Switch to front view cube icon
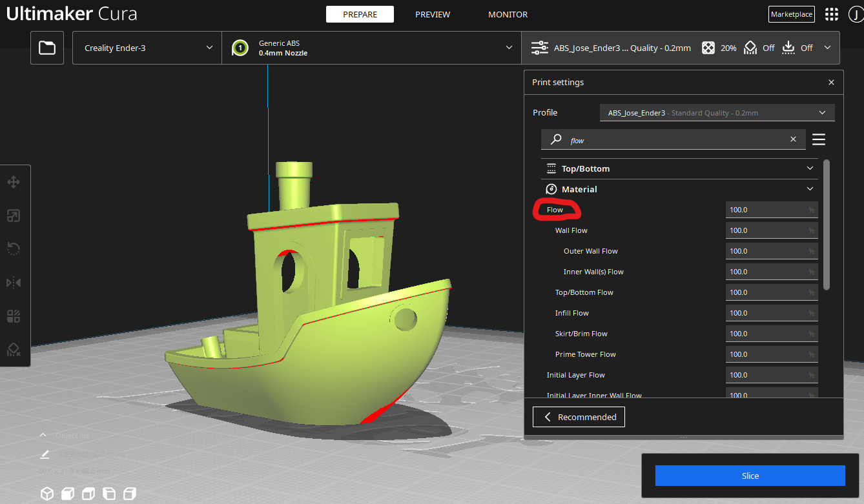 (x=68, y=494)
